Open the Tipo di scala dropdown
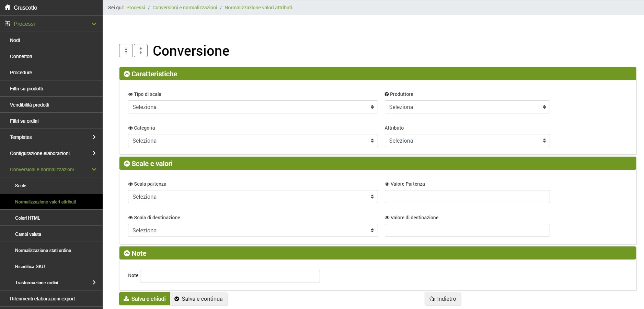 253,107
